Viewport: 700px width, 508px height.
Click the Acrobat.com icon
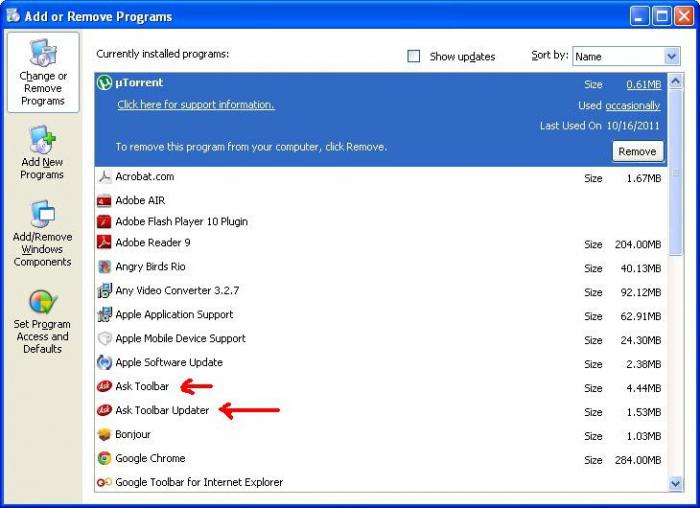point(104,177)
